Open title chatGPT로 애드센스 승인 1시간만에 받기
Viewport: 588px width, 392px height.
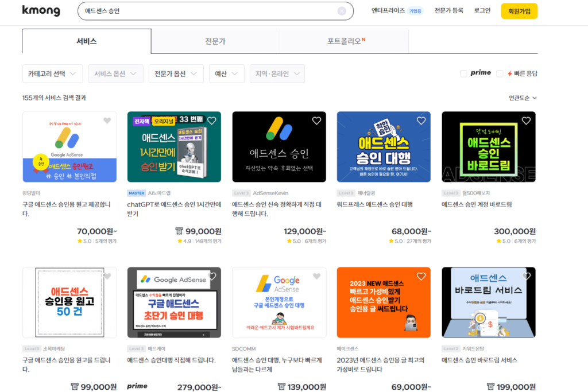[x=174, y=209]
